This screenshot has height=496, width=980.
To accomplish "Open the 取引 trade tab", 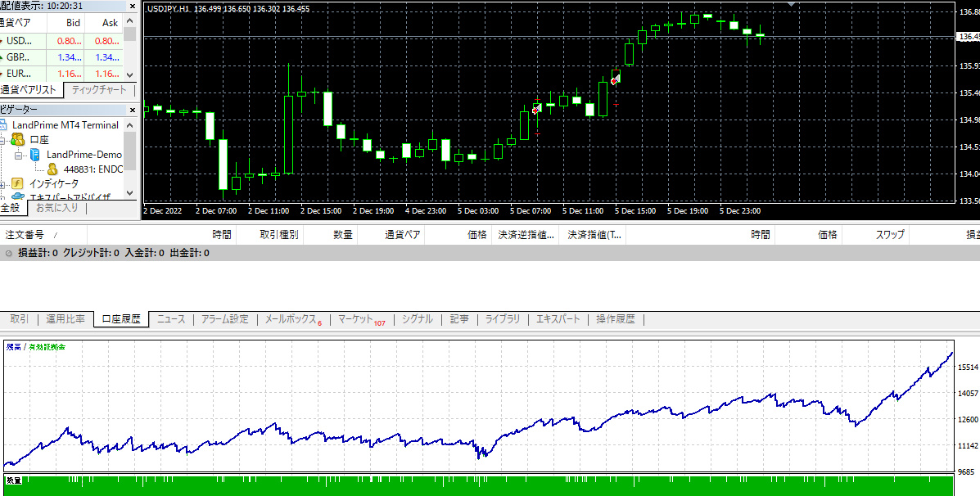I will (20, 319).
